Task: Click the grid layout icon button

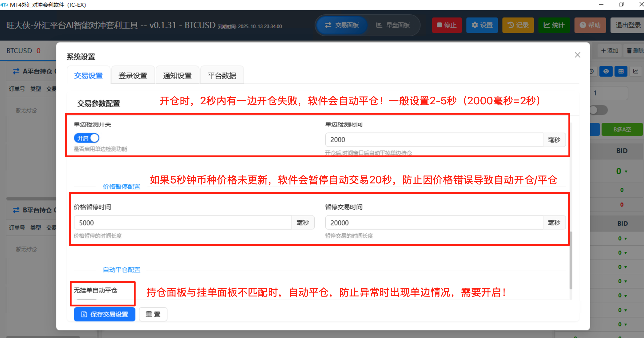Action: pos(621,72)
